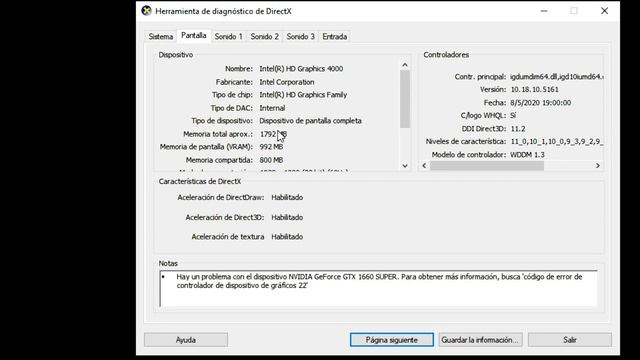
Task: Click the DirectX icon in the title bar
Action: pyautogui.click(x=146, y=11)
